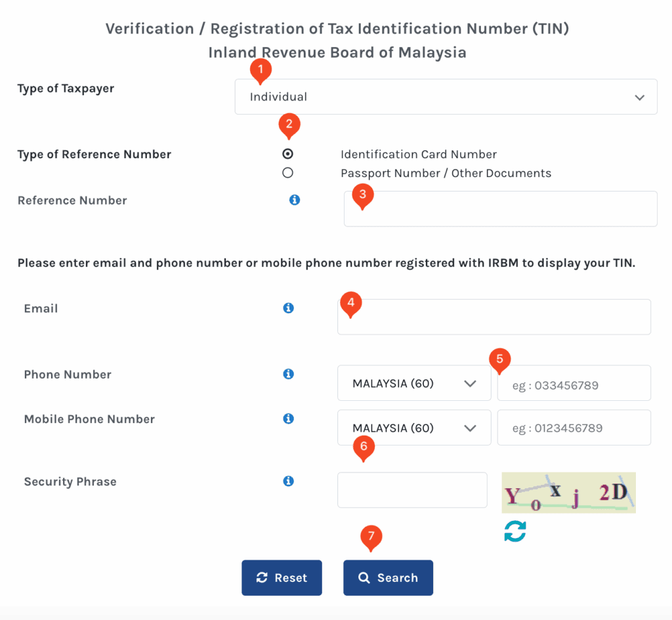Open the Phone Number country code dropdown

coord(413,383)
